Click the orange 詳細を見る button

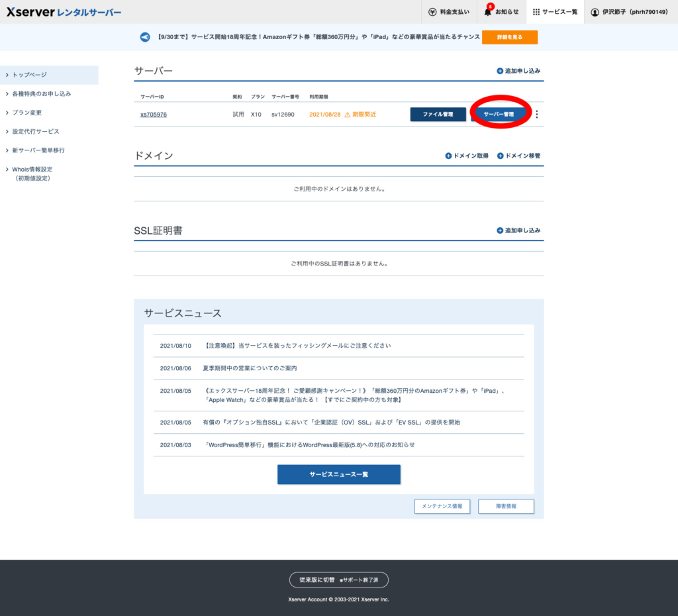coord(510,37)
